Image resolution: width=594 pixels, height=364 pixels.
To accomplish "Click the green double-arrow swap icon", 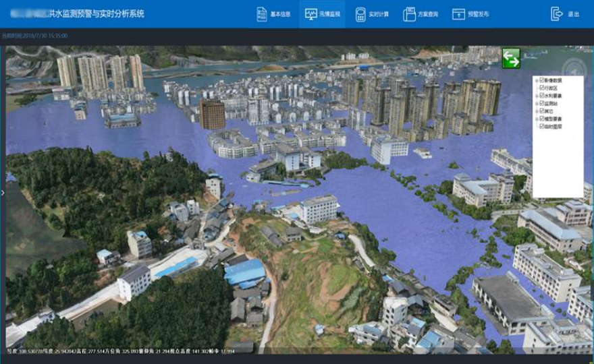I will coord(511,59).
